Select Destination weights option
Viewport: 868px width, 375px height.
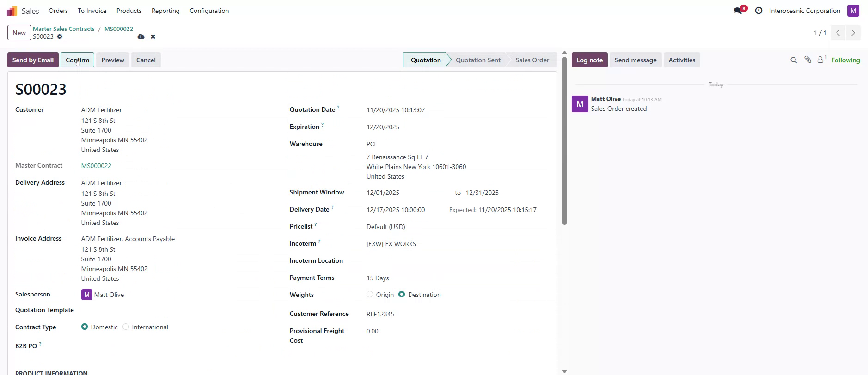coord(402,294)
